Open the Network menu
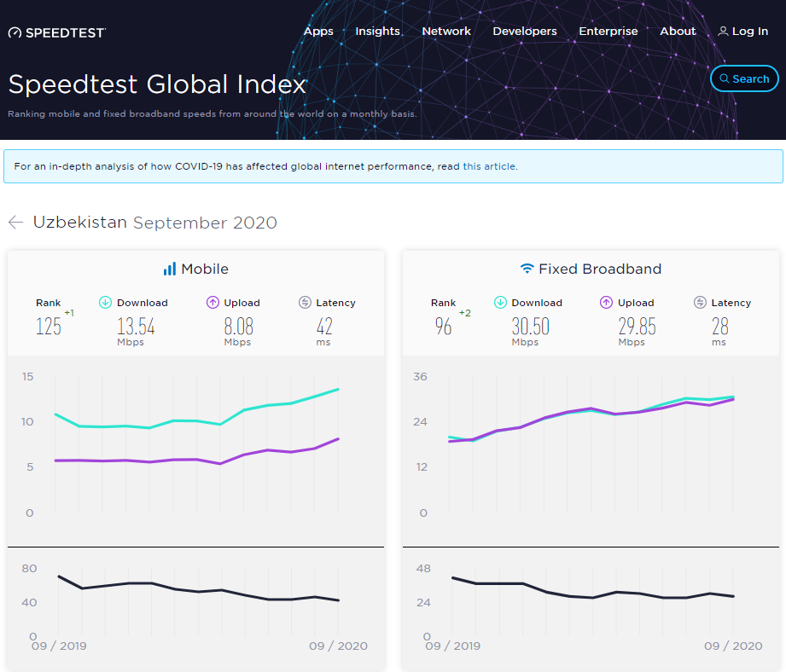The image size is (786, 672). click(x=446, y=31)
